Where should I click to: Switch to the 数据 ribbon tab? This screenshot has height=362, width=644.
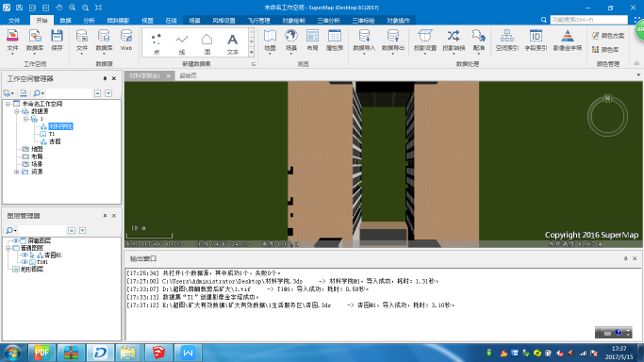(65, 20)
